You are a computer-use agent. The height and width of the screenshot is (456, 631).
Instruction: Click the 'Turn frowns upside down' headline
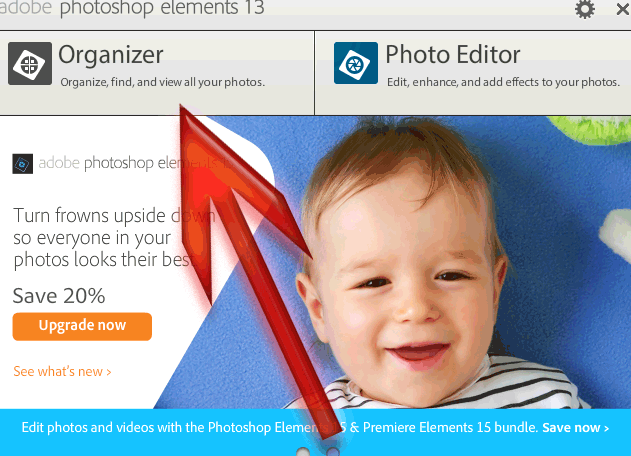[x=113, y=237]
